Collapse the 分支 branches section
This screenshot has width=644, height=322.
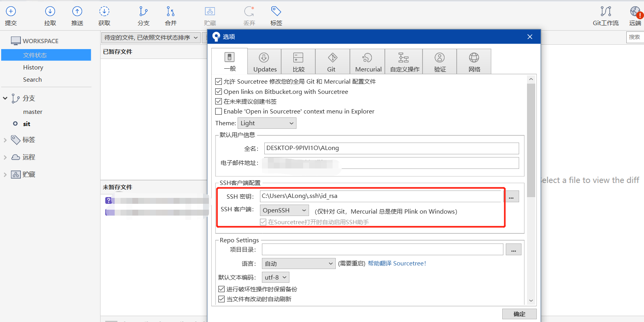click(x=5, y=98)
